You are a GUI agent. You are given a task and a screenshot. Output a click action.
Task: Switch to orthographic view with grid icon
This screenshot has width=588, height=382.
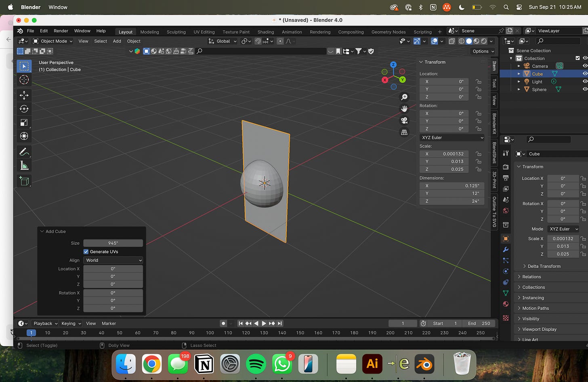(x=404, y=132)
